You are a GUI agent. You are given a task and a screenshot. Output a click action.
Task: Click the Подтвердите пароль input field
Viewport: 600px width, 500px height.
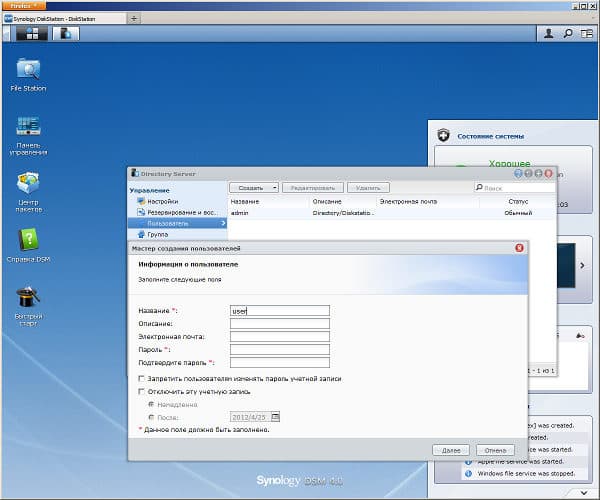click(280, 362)
